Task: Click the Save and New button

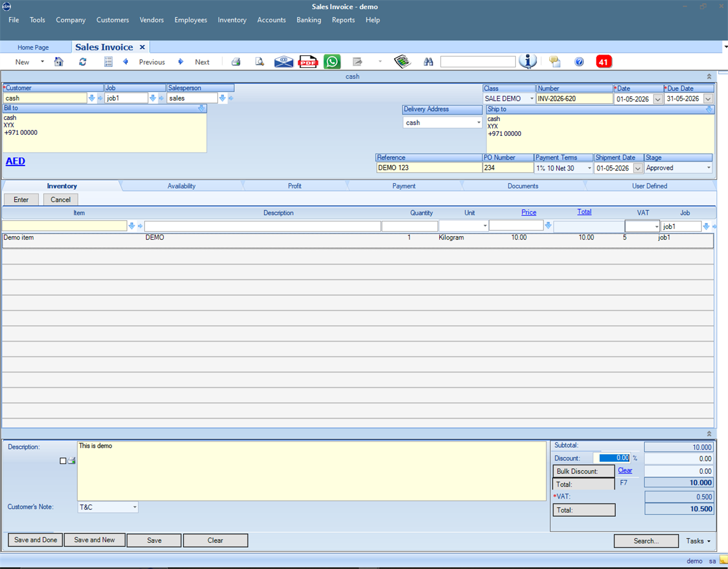Action: (x=95, y=540)
